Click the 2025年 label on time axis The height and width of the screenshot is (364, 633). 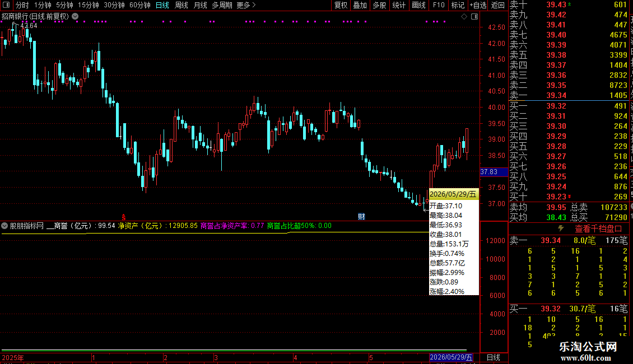pyautogui.click(x=13, y=357)
